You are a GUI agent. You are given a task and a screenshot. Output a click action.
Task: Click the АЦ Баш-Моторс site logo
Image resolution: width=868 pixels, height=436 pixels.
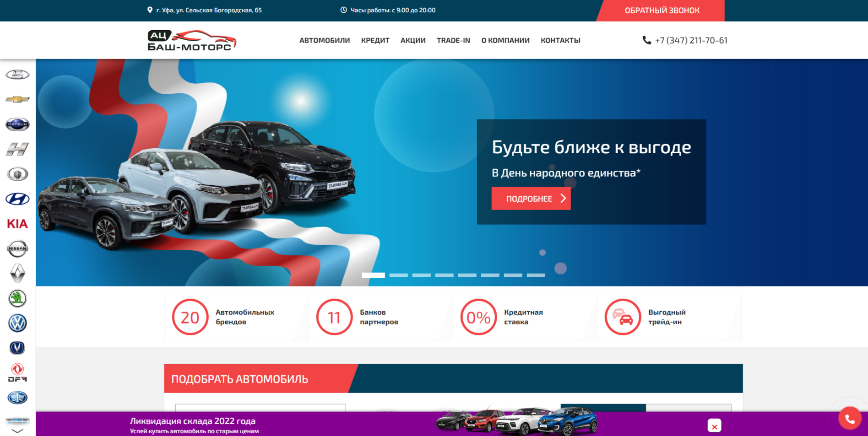click(192, 40)
